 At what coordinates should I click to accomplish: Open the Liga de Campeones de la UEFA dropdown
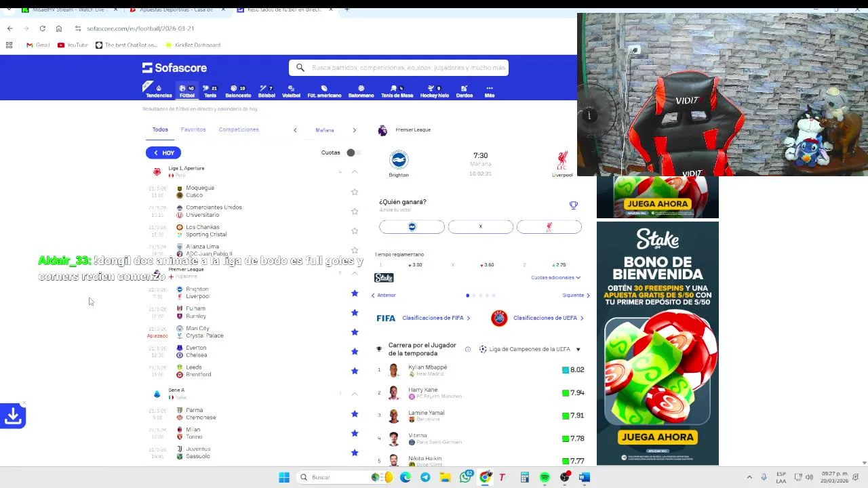[x=530, y=349]
